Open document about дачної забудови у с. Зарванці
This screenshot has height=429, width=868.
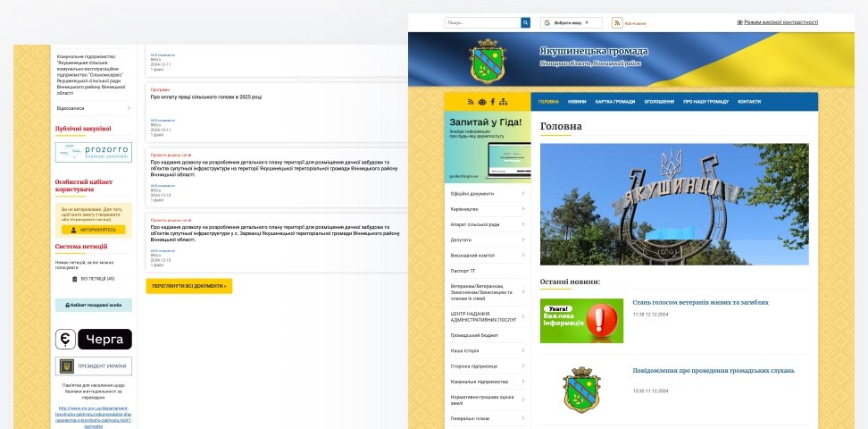click(274, 233)
